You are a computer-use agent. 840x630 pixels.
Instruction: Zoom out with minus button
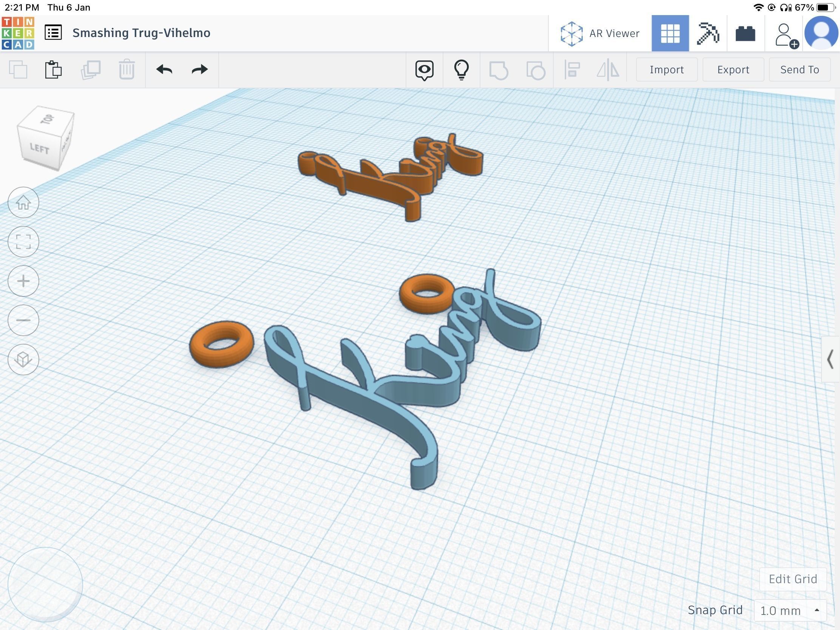click(23, 320)
